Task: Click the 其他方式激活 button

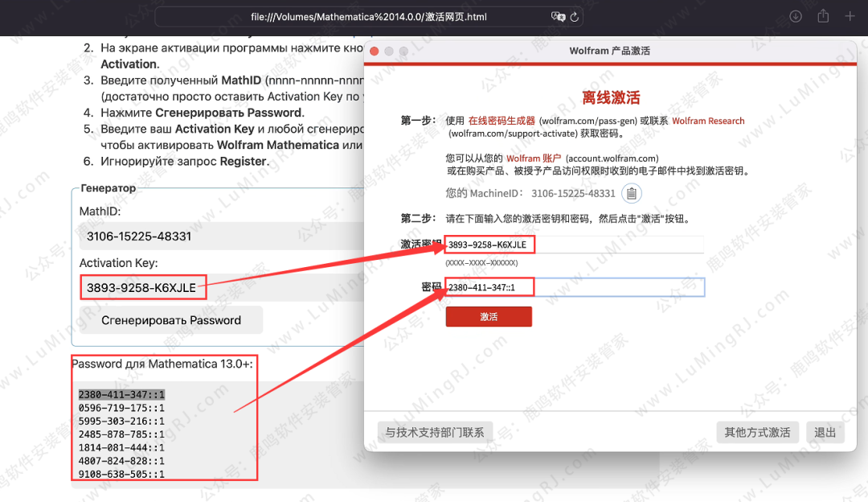Action: [x=757, y=432]
